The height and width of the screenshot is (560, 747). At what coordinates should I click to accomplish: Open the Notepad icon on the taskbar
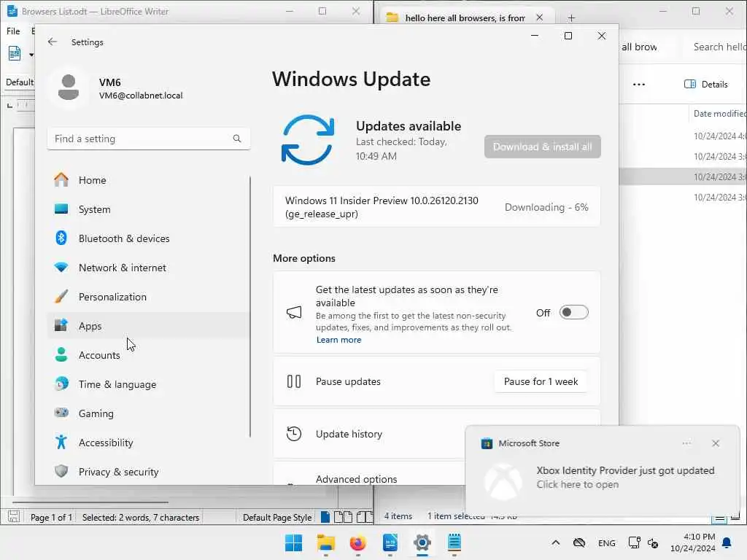(x=454, y=542)
